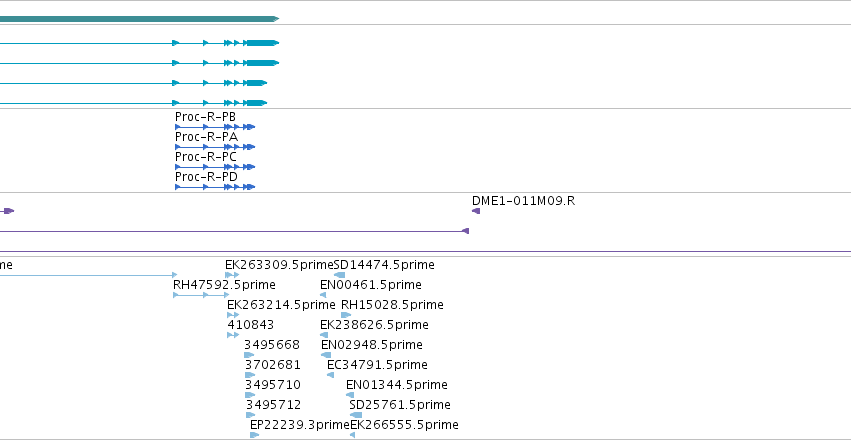The height and width of the screenshot is (440, 851).
Task: Click the 3495710 feature label
Action: coord(272,385)
